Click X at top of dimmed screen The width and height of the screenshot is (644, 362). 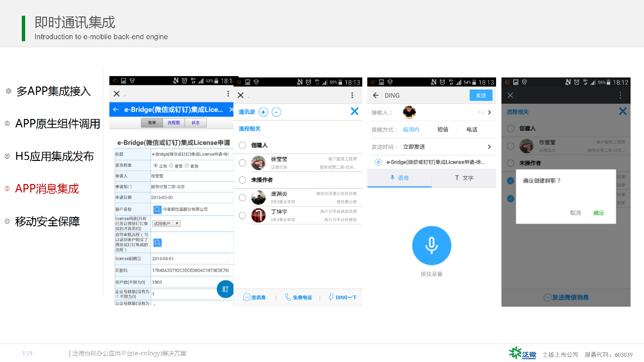click(510, 95)
